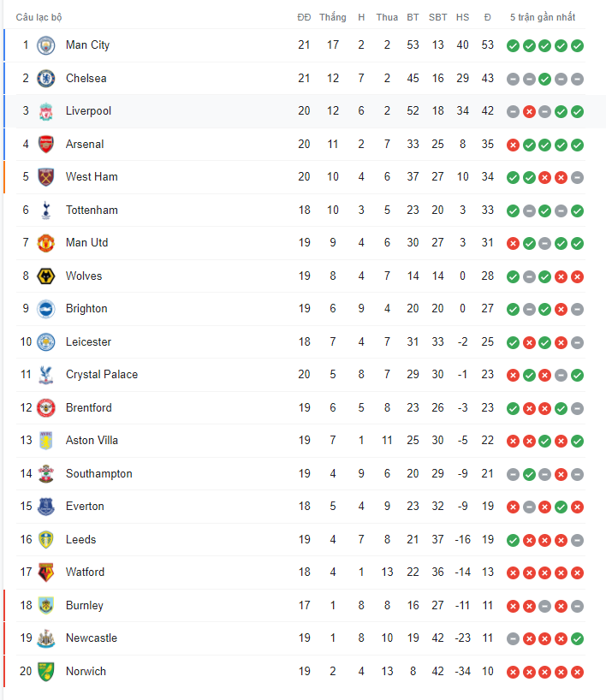Click the Wolves club crest
Viewport: 606px width, 700px height.
46,276
